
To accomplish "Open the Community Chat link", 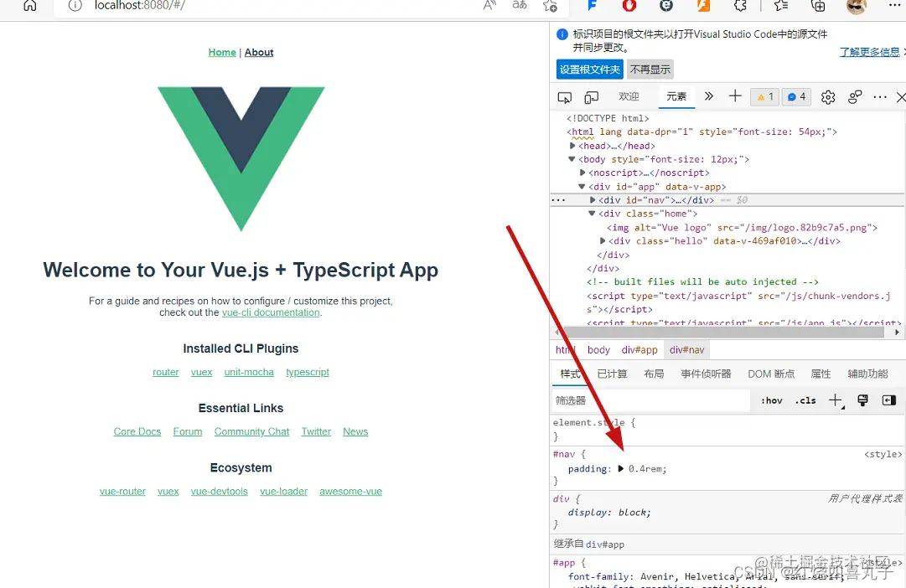I will [251, 431].
